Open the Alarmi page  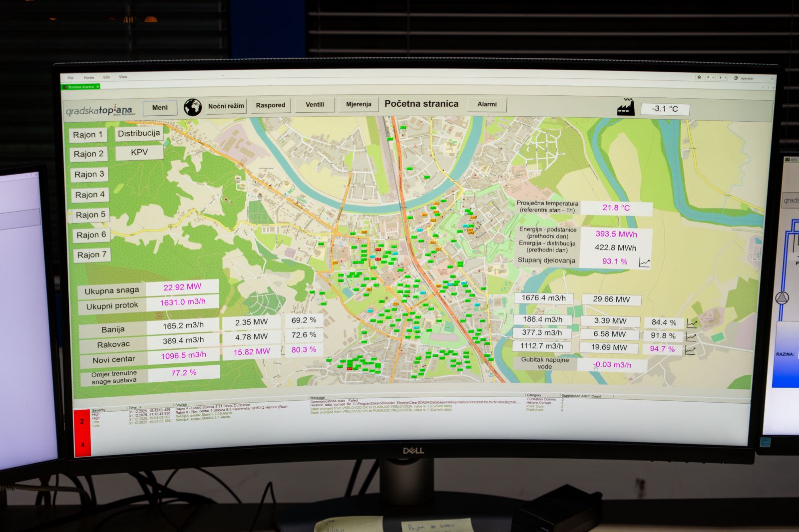point(487,104)
